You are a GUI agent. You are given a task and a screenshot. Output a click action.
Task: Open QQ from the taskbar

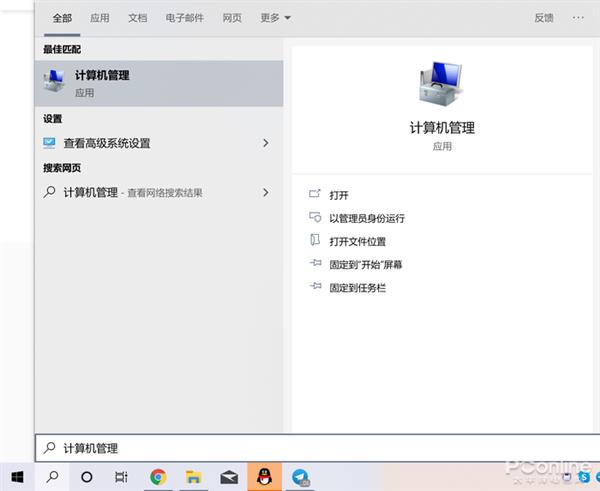(x=264, y=477)
